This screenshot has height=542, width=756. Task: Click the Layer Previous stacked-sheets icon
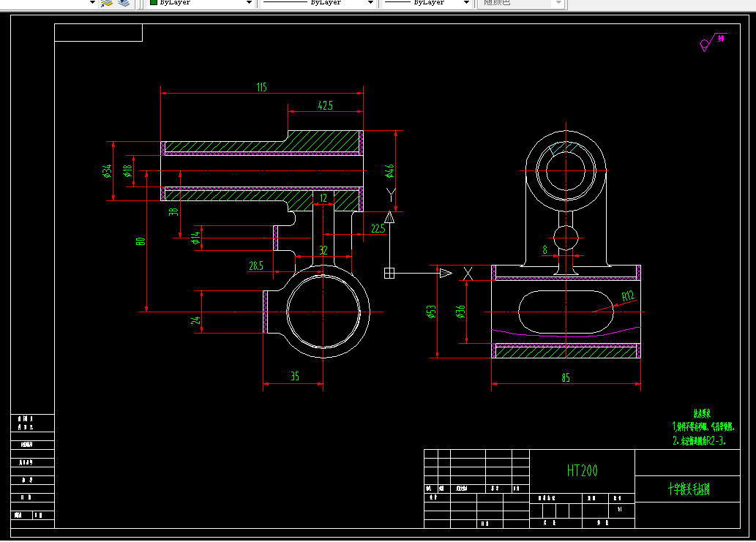(x=124, y=3)
